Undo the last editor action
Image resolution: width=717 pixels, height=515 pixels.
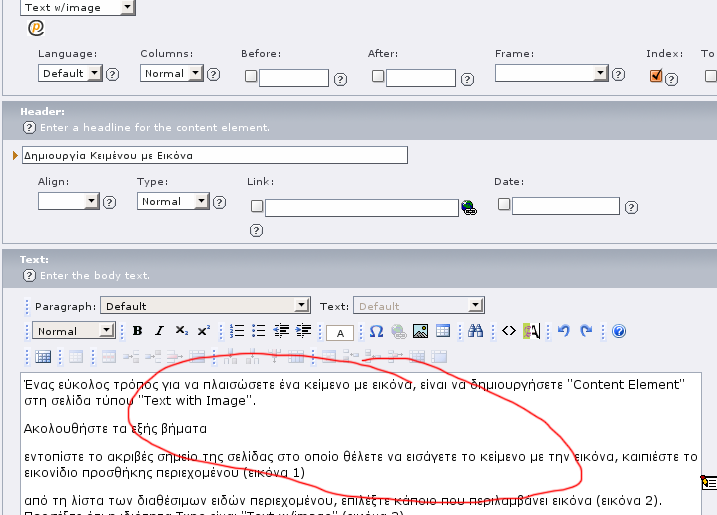pyautogui.click(x=564, y=331)
